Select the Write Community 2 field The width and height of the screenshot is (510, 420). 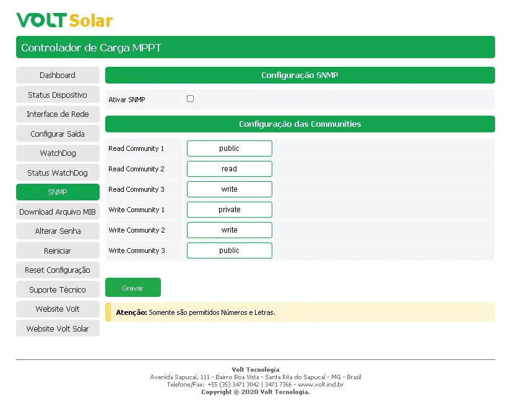[229, 230]
